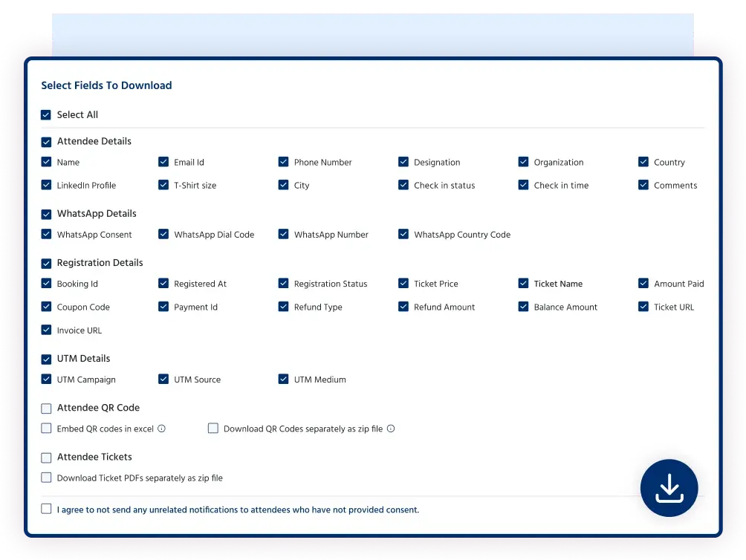
Task: Click info icon beside Download QR Codes zip
Action: (391, 429)
